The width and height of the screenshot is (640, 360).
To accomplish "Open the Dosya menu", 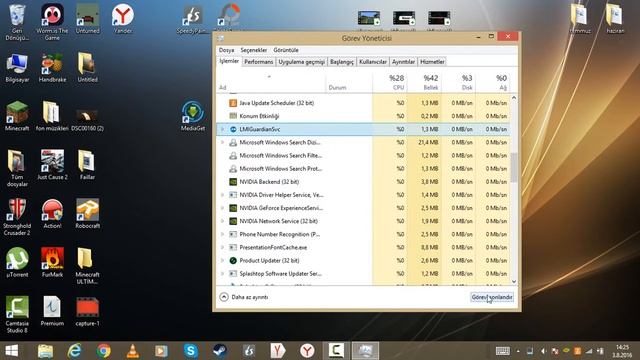I will click(x=226, y=50).
